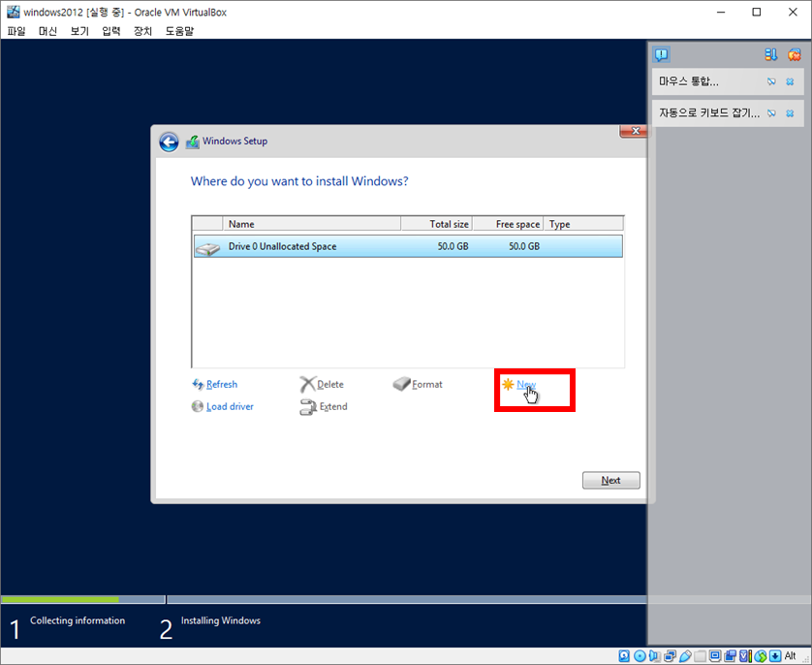The image size is (812, 665).
Task: Click the mouse integration status icon
Action: click(x=761, y=656)
